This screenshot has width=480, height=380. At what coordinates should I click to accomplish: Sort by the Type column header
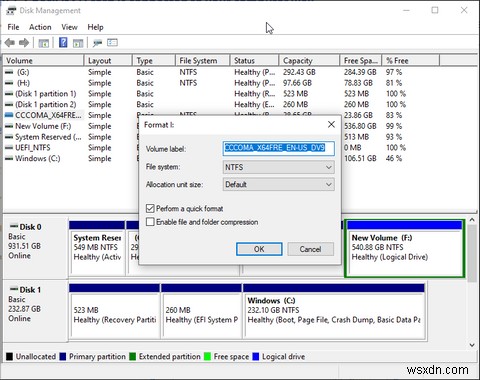tap(154, 60)
